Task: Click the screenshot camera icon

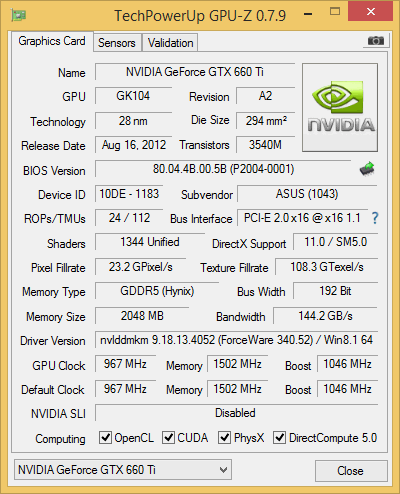Action: [x=376, y=41]
